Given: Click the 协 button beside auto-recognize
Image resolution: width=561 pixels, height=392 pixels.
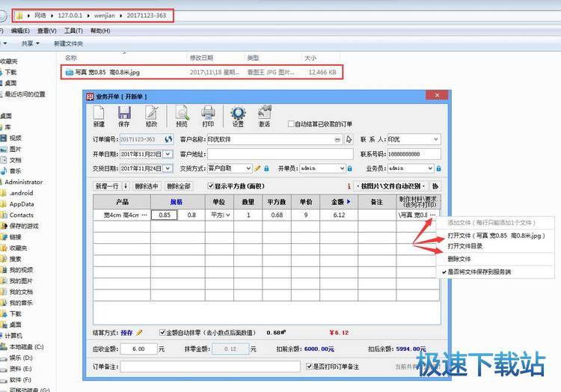Looking at the screenshot, I should [x=435, y=186].
